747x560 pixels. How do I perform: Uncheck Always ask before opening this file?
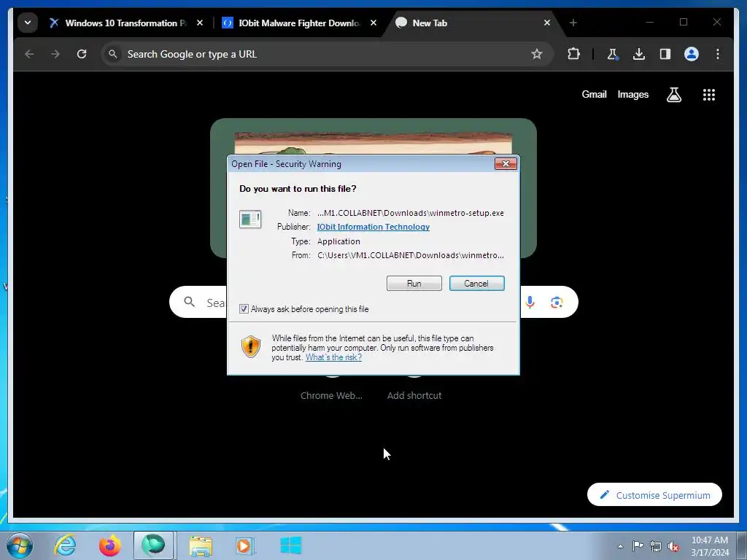point(244,309)
